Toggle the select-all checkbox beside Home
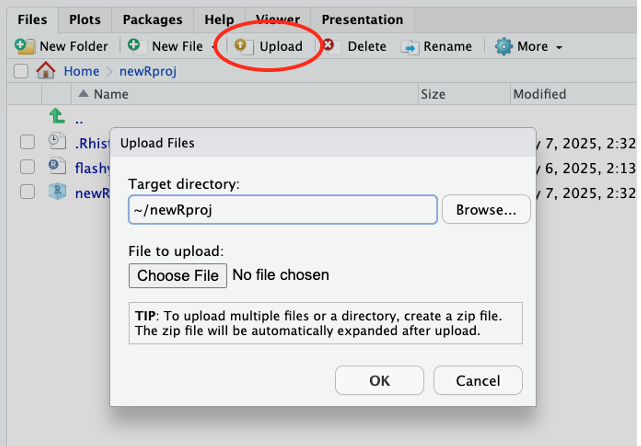This screenshot has height=446, width=641. pyautogui.click(x=21, y=71)
